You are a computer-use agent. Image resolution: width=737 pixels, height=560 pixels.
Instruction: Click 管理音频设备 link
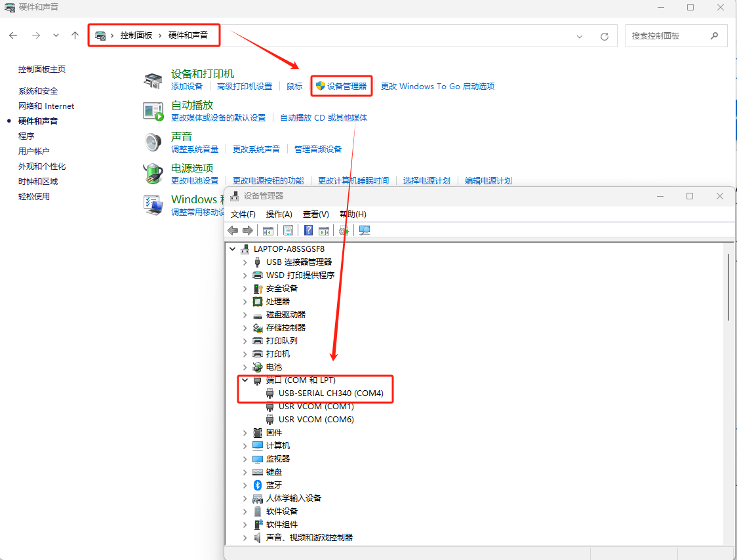pyautogui.click(x=318, y=150)
